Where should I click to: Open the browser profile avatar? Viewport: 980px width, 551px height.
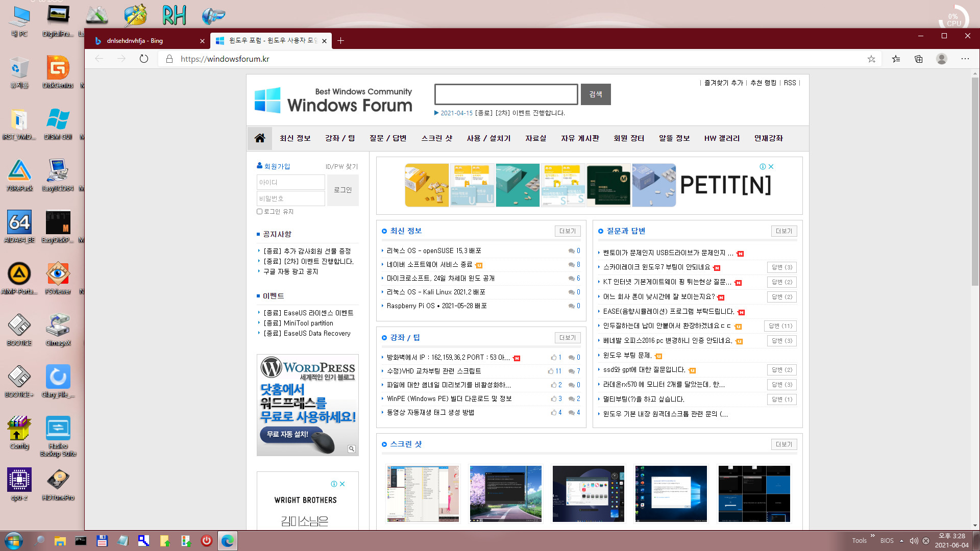(942, 59)
